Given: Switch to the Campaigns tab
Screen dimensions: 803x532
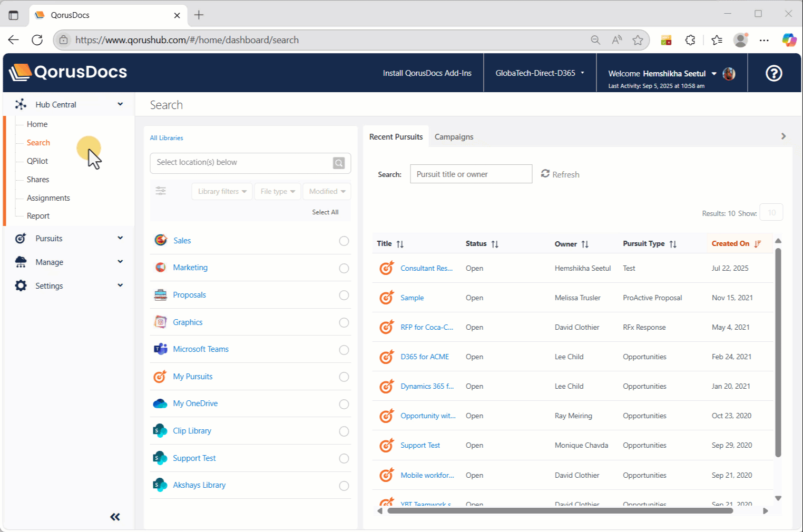Looking at the screenshot, I should coord(454,137).
